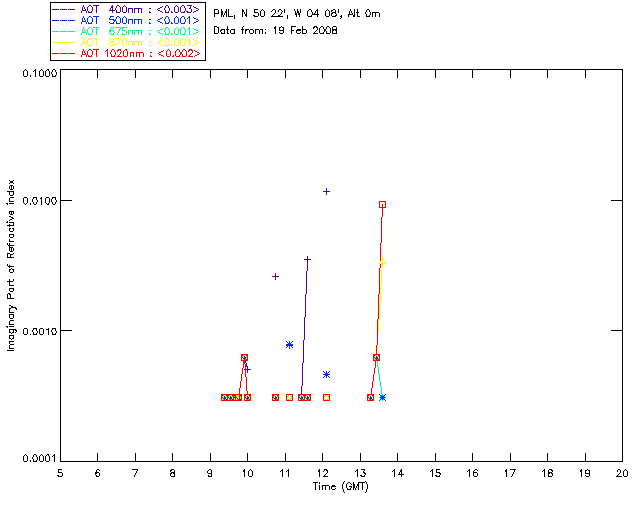Click the "Data from: 19 Feb 2008" line
Viewport: 640px width, 512px height.
coord(276,31)
